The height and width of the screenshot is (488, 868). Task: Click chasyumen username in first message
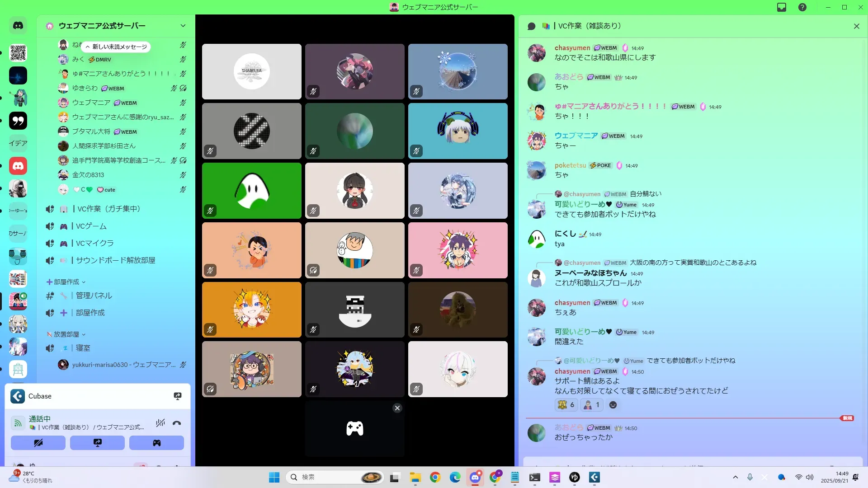[x=572, y=48]
